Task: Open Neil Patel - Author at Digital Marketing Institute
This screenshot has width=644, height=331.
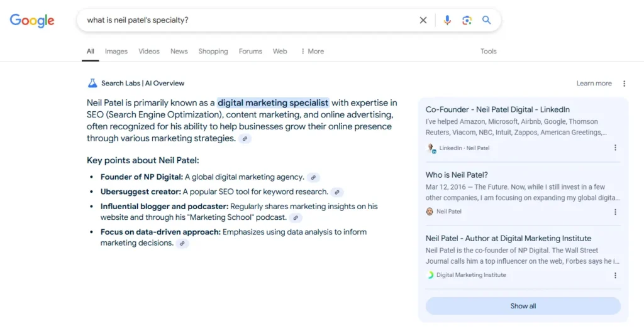Action: (x=508, y=238)
